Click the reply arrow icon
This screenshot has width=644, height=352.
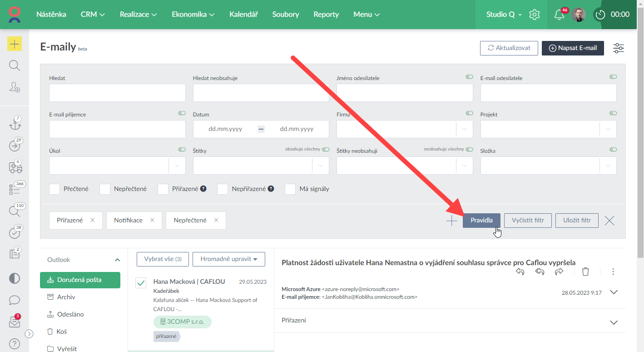[x=520, y=272]
